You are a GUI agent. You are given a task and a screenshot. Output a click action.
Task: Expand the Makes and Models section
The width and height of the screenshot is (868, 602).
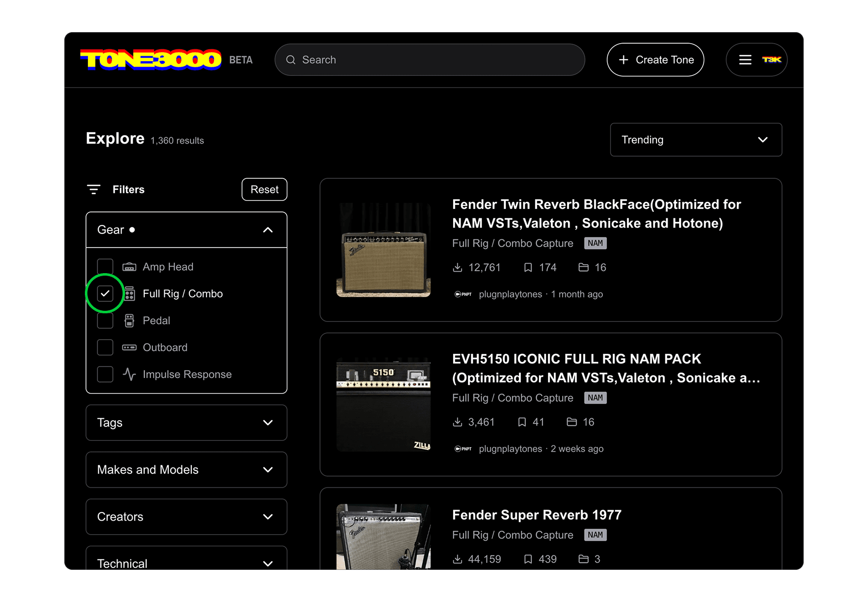click(x=186, y=470)
